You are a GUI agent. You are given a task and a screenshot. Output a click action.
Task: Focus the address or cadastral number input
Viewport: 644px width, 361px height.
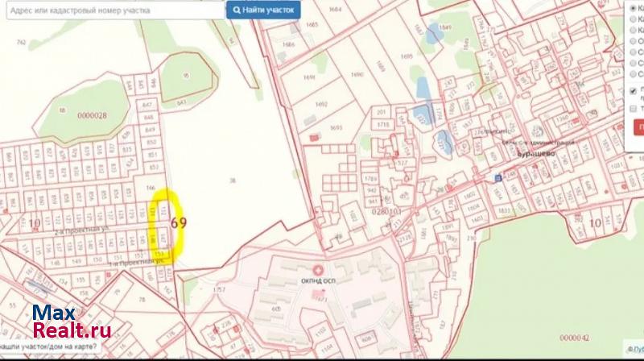pyautogui.click(x=113, y=10)
